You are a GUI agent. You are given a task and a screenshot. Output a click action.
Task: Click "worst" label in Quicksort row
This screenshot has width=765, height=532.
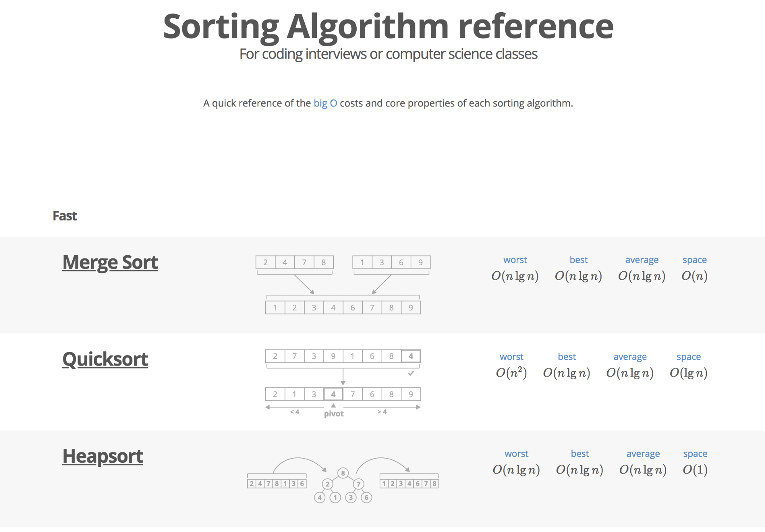click(511, 357)
